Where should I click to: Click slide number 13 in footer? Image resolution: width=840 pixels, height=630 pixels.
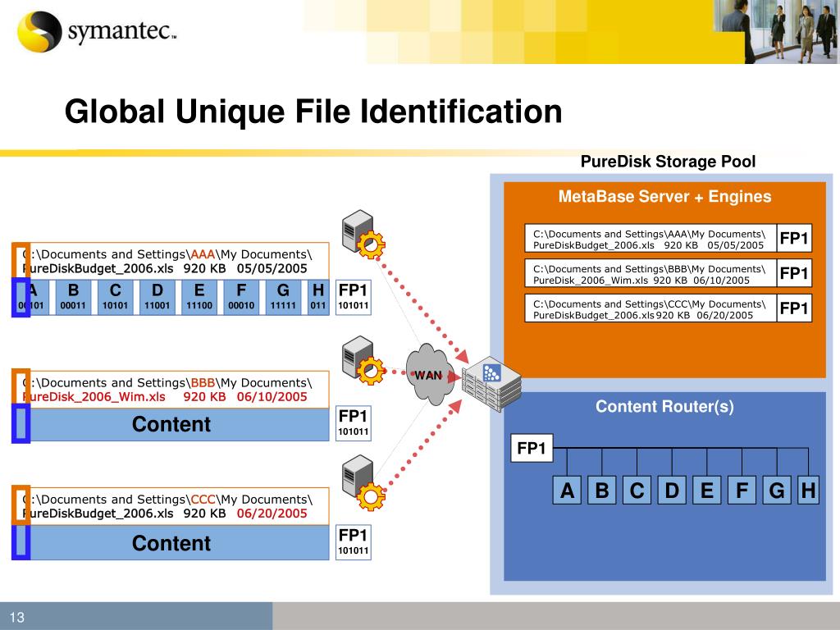[17, 617]
